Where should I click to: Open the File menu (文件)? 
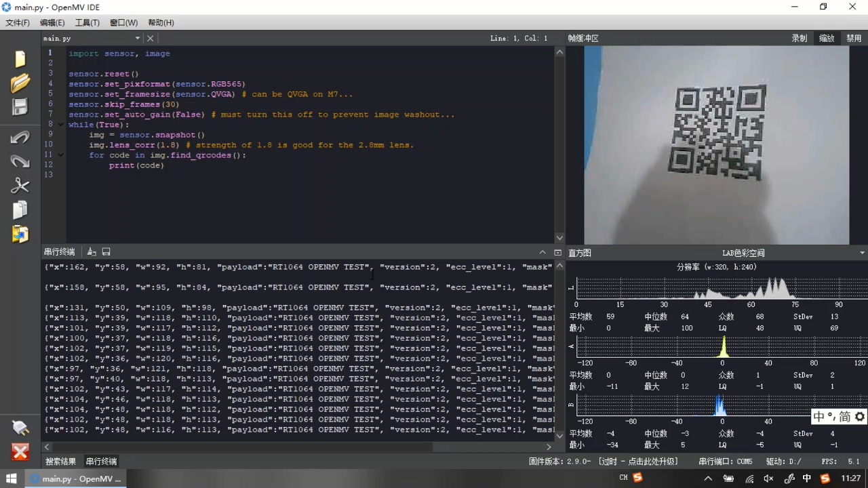click(x=18, y=22)
